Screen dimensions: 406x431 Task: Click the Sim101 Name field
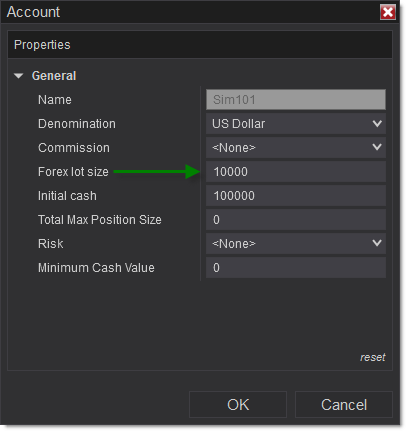point(296,100)
